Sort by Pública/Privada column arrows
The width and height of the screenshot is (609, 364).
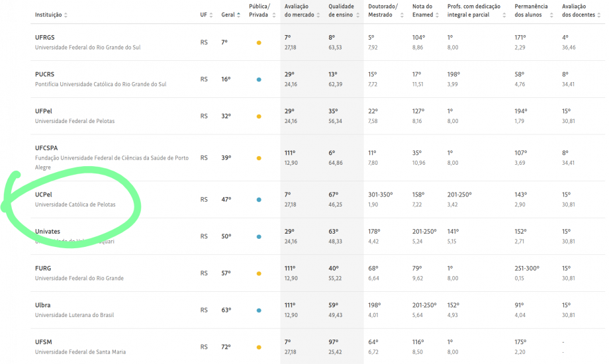(x=274, y=15)
